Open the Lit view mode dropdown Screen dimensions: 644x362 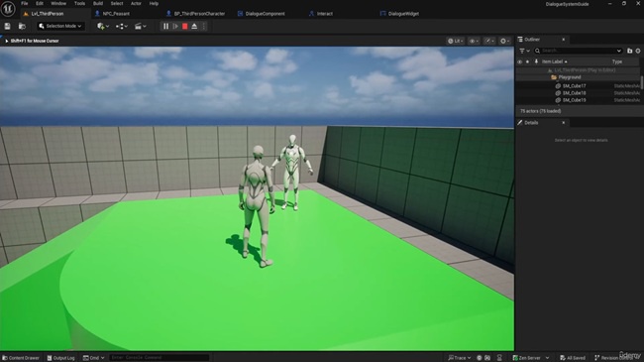click(456, 41)
